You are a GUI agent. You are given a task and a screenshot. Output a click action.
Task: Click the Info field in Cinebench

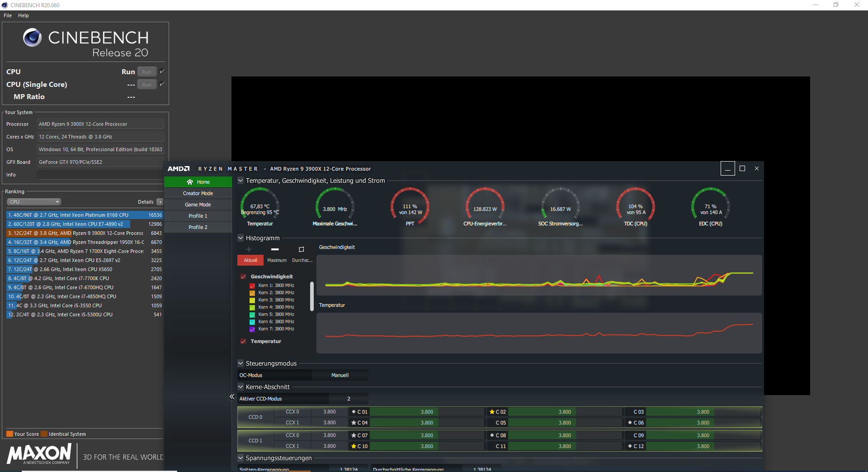100,175
